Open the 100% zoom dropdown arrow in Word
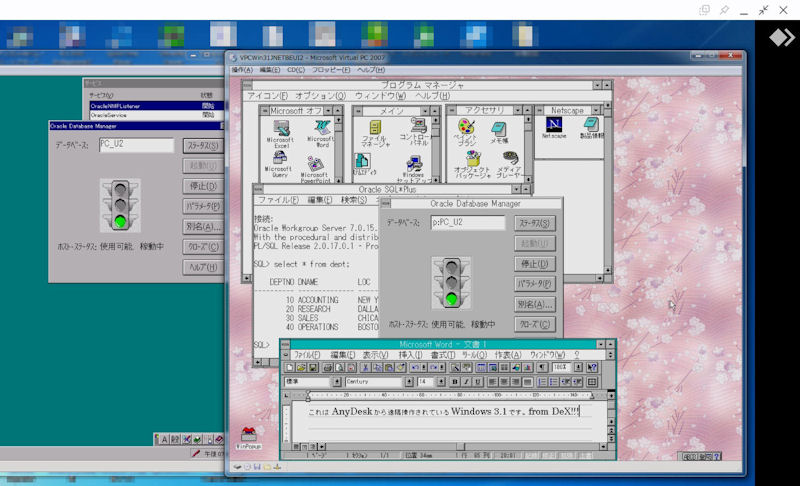Screen dimensions: 800x486 pyautogui.click(x=578, y=367)
